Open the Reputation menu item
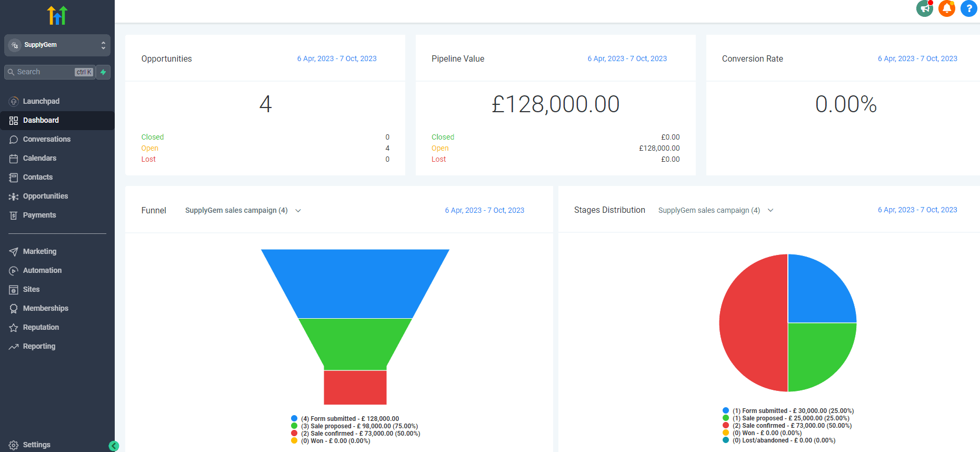The width and height of the screenshot is (980, 452). (57, 328)
